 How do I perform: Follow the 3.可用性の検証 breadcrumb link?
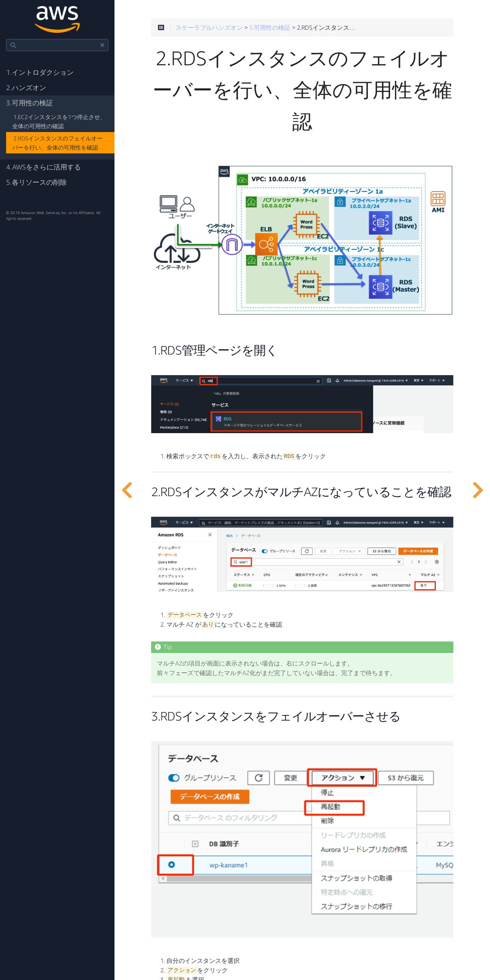269,27
